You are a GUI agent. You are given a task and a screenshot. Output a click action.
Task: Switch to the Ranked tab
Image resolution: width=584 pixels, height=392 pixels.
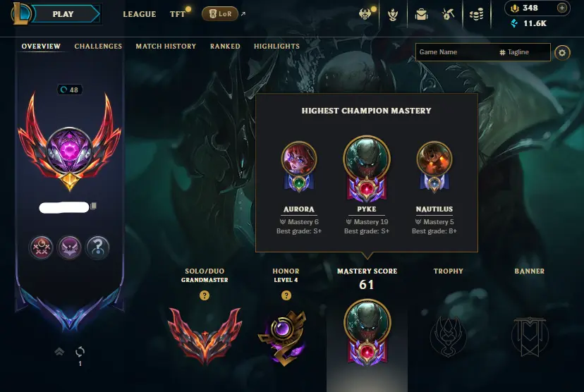tap(225, 46)
